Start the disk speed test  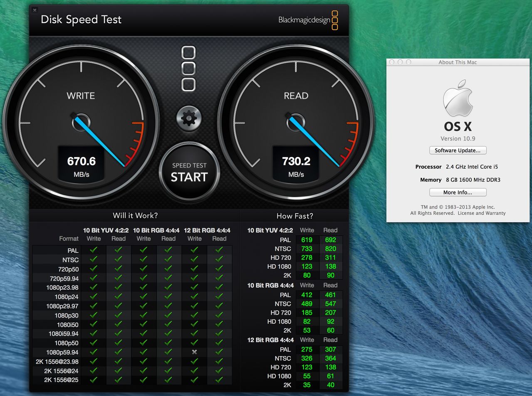click(189, 172)
